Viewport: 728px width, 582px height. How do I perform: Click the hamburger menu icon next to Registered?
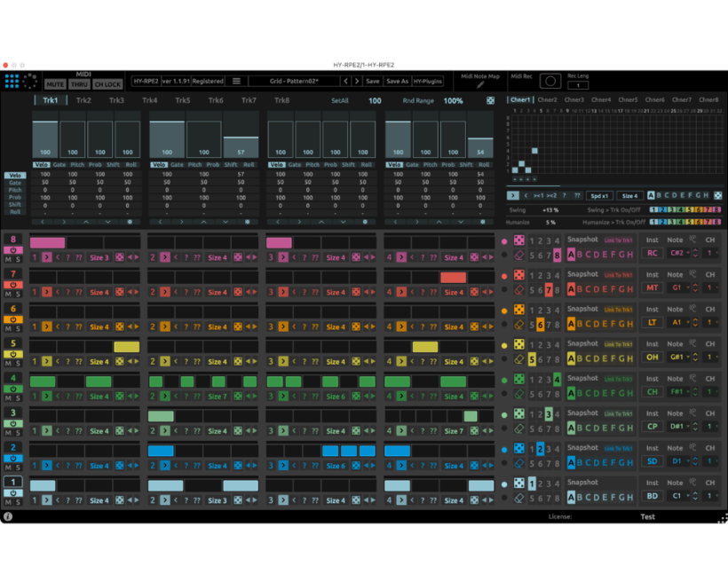[236, 81]
